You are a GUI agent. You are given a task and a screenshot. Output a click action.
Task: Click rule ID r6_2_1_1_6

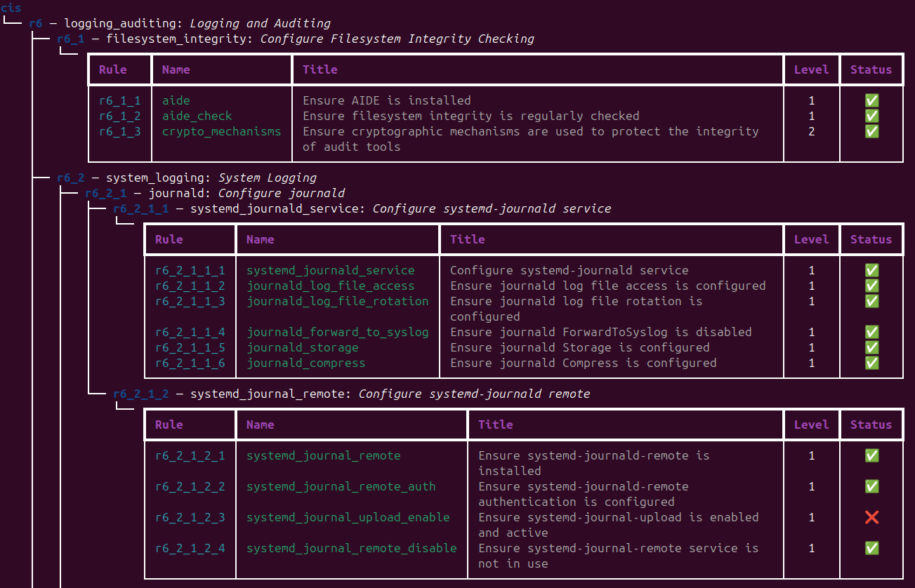click(190, 363)
